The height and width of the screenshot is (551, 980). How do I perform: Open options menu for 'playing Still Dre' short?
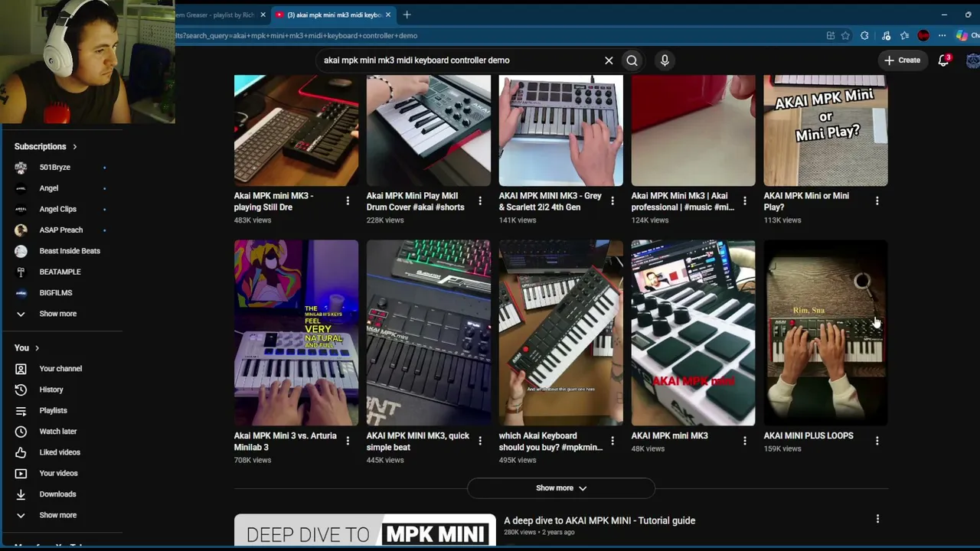[348, 201]
